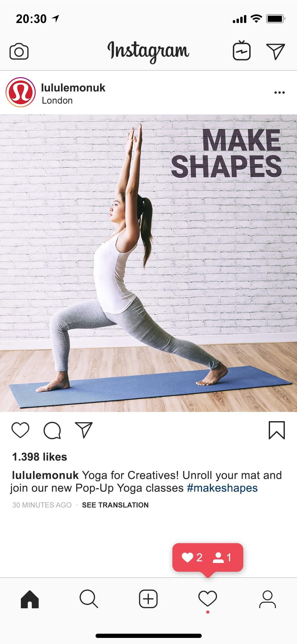Open direct messages paper plane icon
The height and width of the screenshot is (644, 297).
pyautogui.click(x=276, y=51)
